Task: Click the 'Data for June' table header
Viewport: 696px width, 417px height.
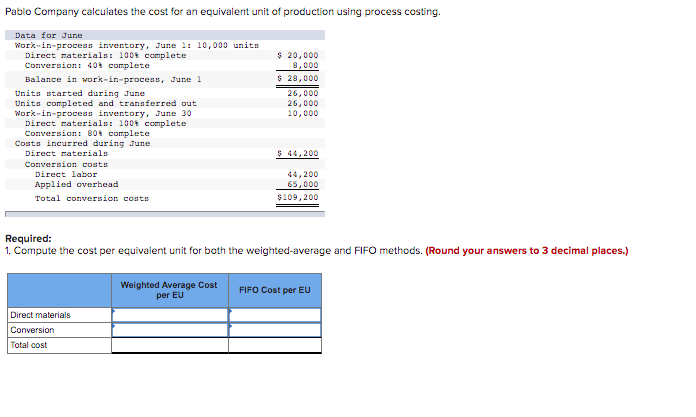Action: coord(165,35)
